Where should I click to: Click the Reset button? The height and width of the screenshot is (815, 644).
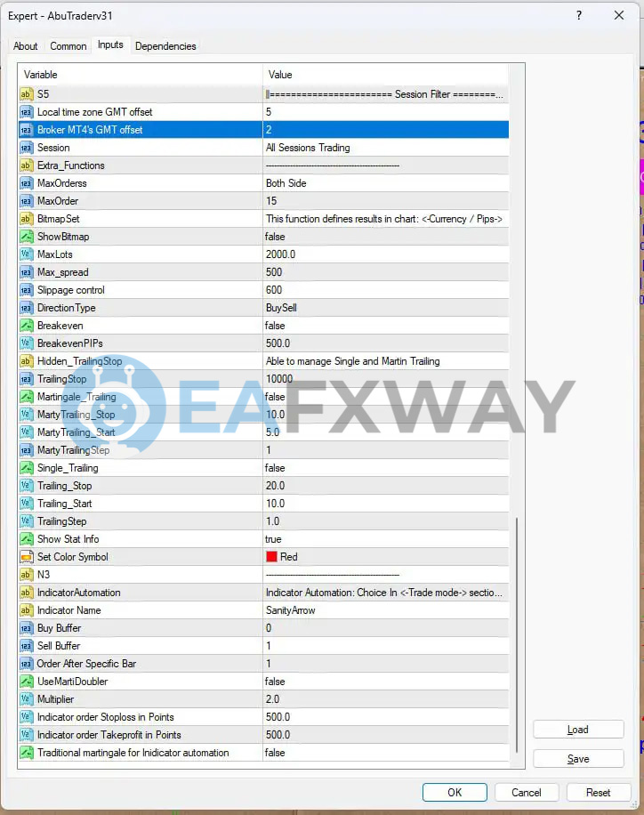pos(599,792)
